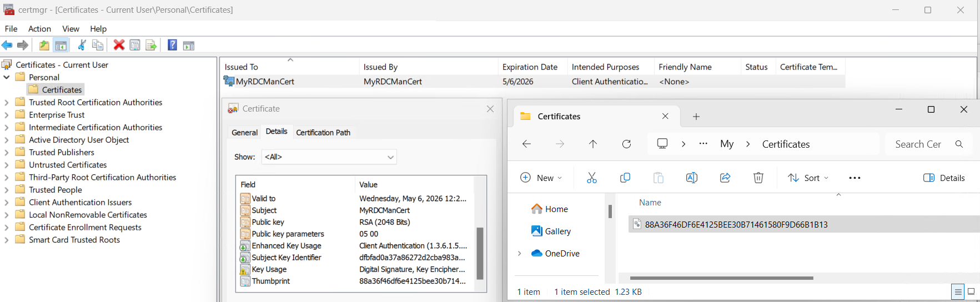Viewport: 980px width, 302px height.
Task: Click the search magnifier icon in Explorer
Action: [959, 144]
